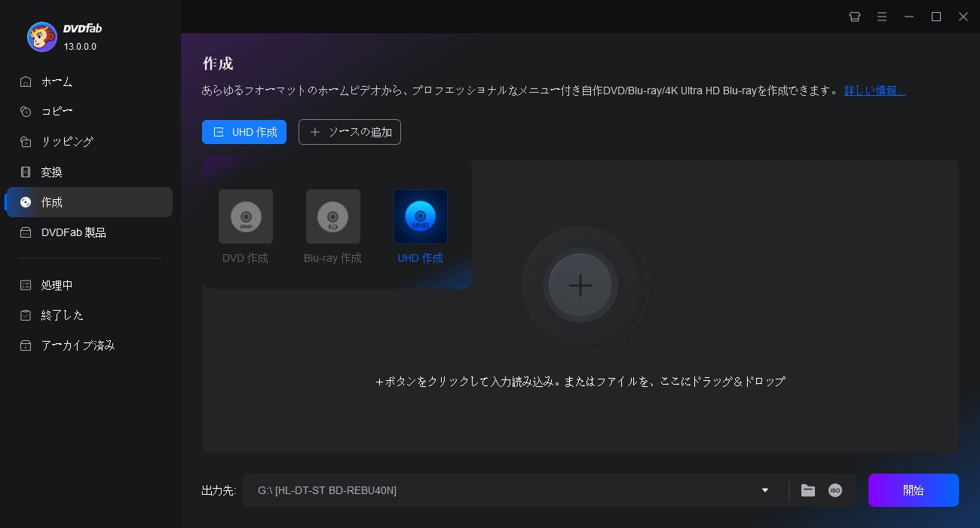Click the version number 13.0.0.0

click(x=80, y=47)
